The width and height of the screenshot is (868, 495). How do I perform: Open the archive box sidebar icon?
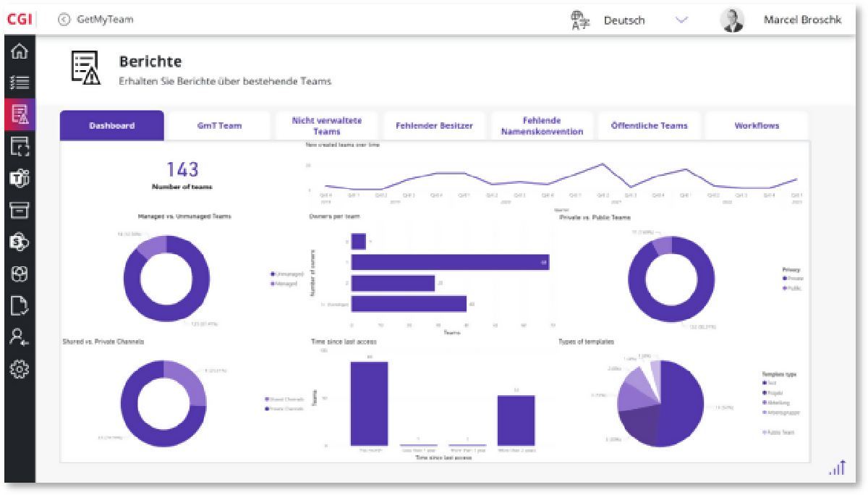pyautogui.click(x=19, y=210)
